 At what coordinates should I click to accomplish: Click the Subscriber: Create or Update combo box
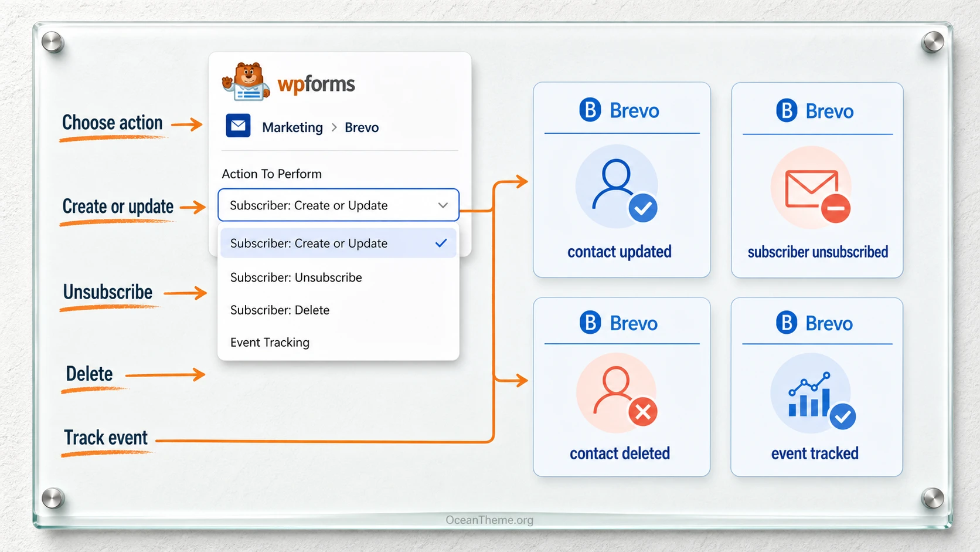click(338, 205)
